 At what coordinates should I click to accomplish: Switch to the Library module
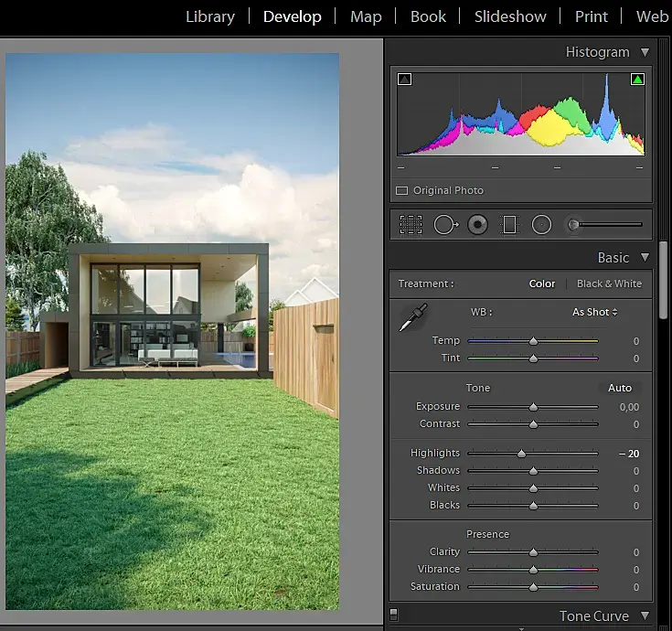pos(210,16)
